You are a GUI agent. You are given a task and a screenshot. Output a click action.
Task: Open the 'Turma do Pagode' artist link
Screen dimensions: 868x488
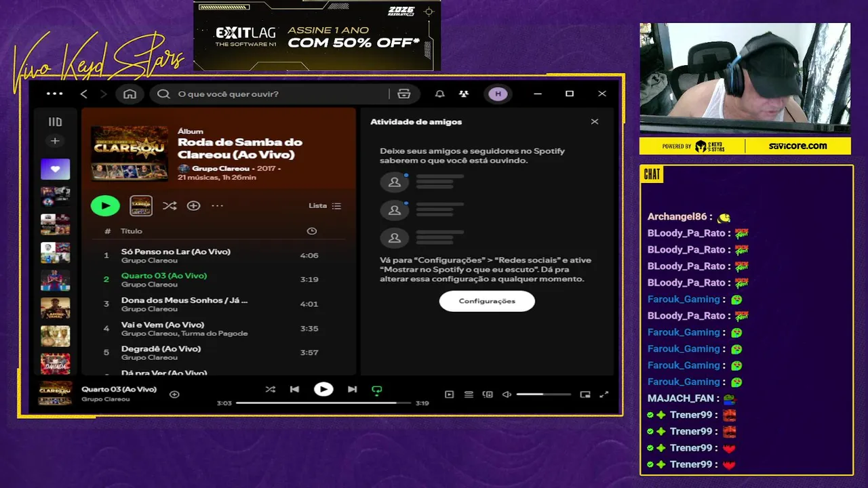tap(214, 333)
